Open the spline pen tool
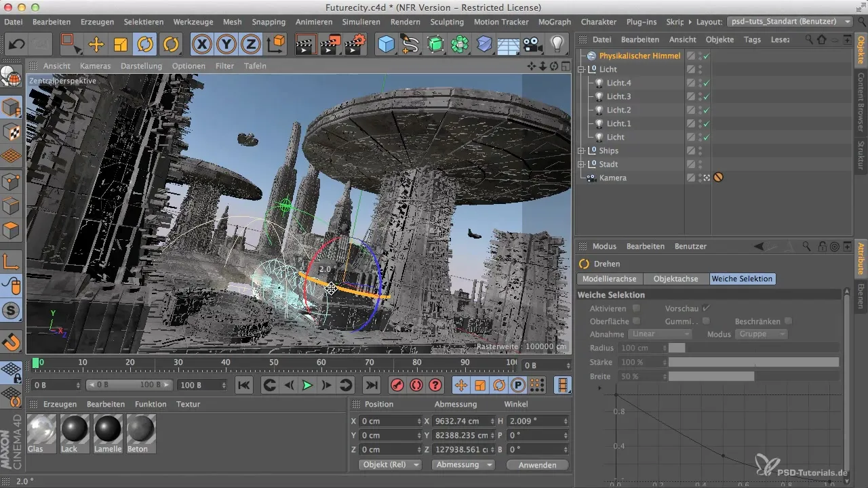 coord(410,45)
